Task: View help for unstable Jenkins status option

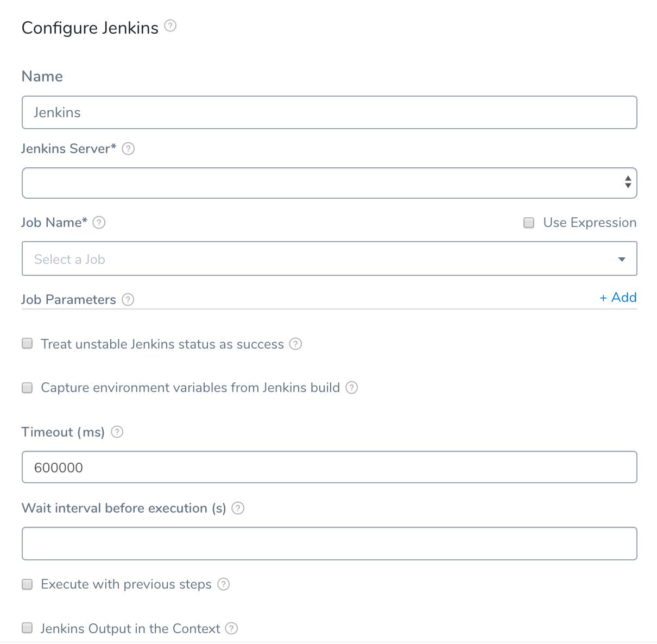Action: (x=295, y=344)
